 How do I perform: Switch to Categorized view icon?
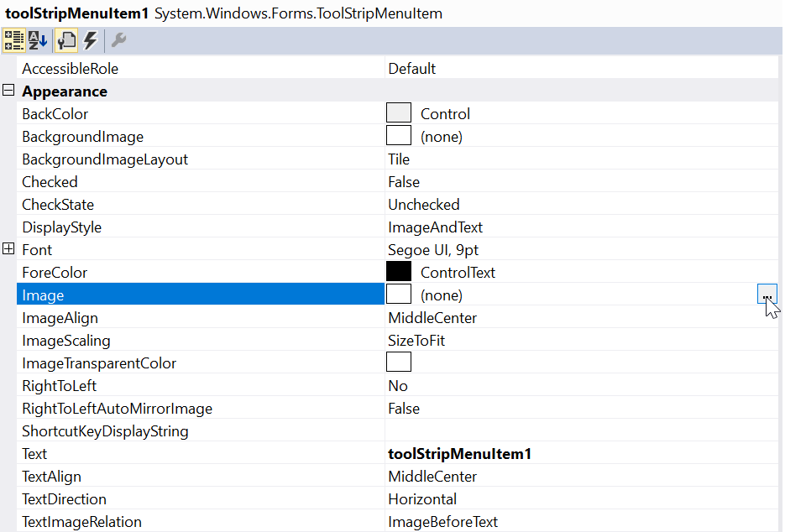14,40
